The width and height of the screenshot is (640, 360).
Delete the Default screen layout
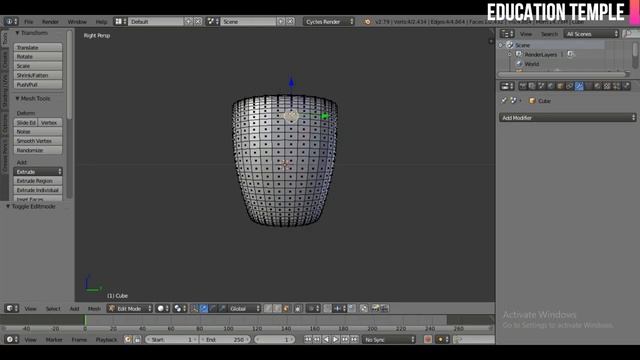(198, 21)
